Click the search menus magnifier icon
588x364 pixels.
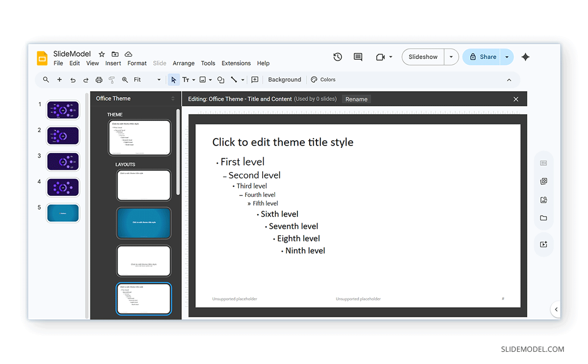tap(46, 79)
